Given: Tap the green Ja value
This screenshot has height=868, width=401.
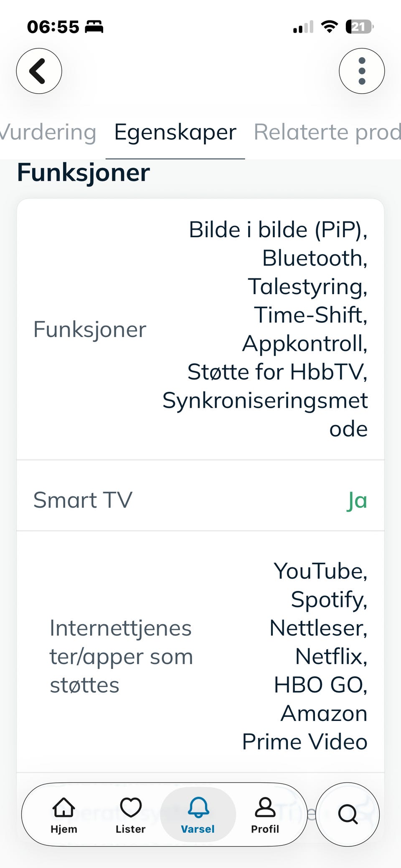Looking at the screenshot, I should [x=357, y=500].
